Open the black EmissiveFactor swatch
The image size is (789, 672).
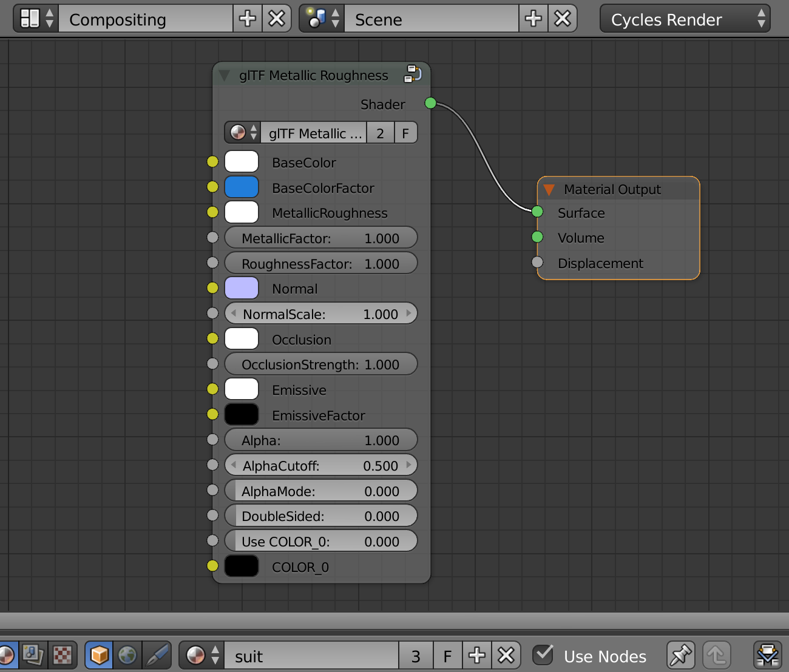242,414
